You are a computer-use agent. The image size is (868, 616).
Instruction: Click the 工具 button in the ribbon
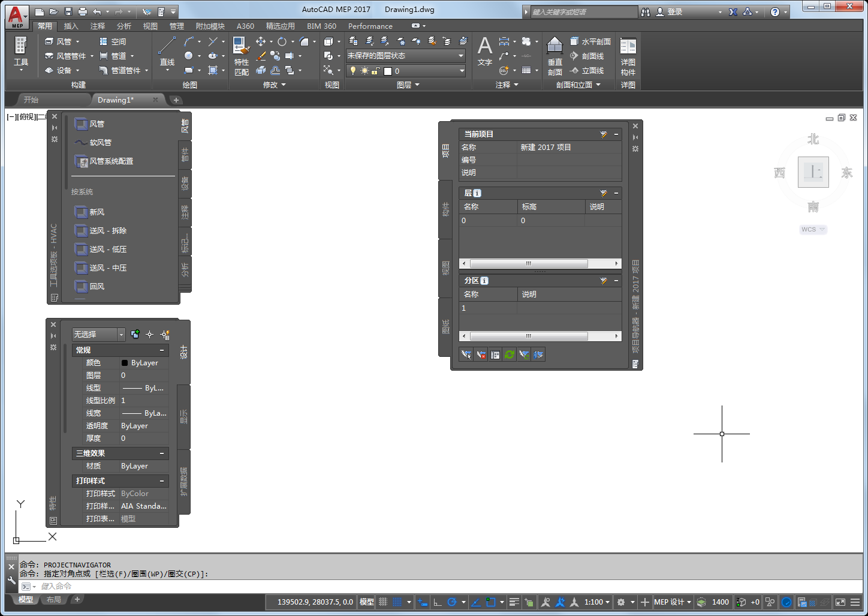(x=21, y=55)
